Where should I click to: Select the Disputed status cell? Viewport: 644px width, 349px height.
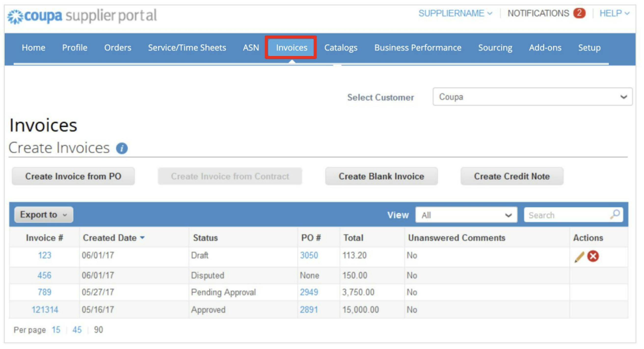click(207, 276)
